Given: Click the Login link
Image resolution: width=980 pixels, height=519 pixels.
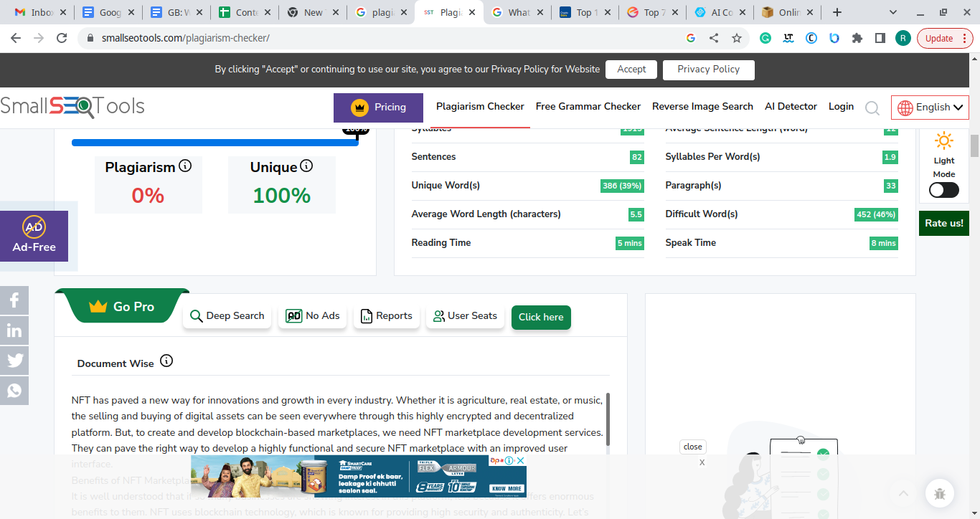Looking at the screenshot, I should click(x=841, y=106).
